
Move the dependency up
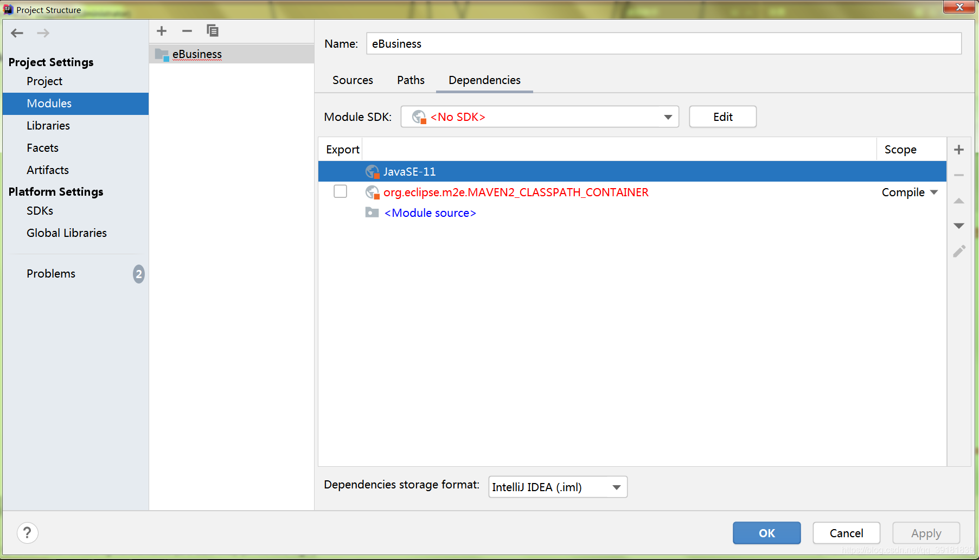tap(959, 201)
